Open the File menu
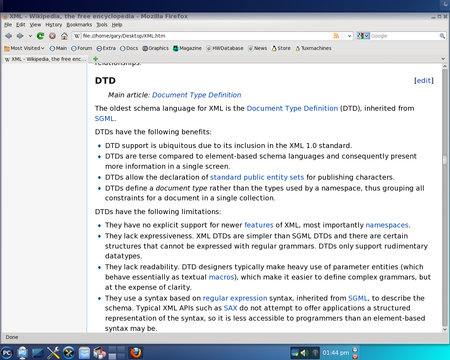450x360 pixels. coord(8,25)
